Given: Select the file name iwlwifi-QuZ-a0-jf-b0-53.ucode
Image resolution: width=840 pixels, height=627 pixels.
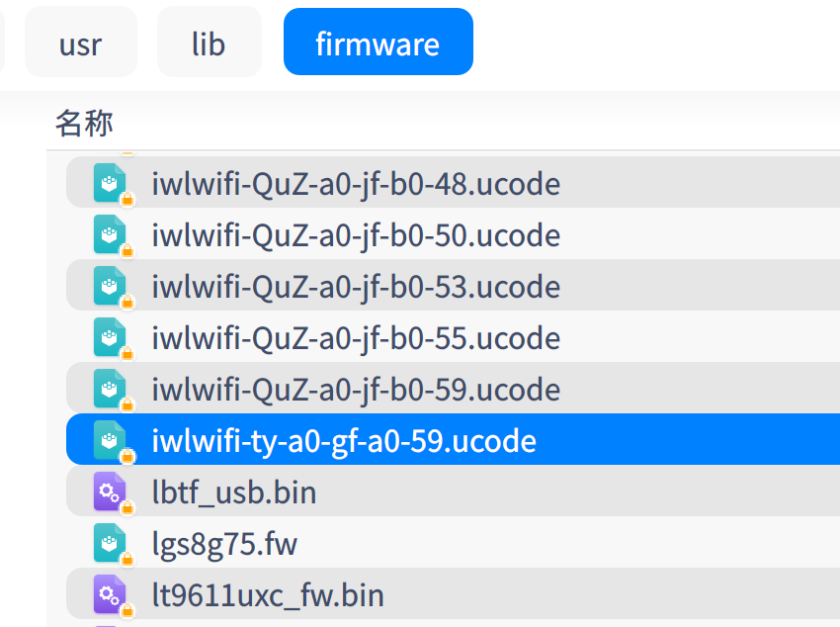Looking at the screenshot, I should point(356,287).
